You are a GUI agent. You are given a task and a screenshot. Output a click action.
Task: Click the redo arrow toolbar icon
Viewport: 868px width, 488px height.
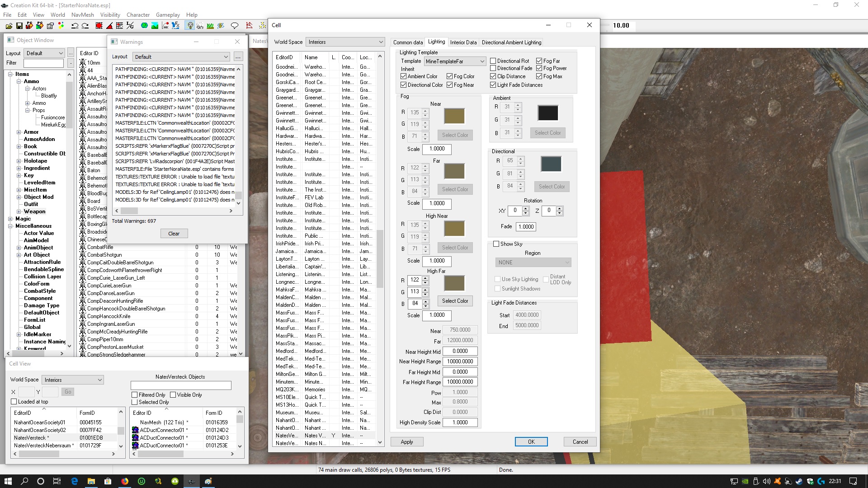85,26
